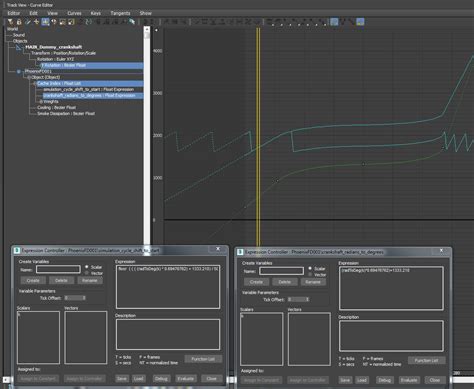Image resolution: width=474 pixels, height=389 pixels.
Task: Click Evaluate in crankshaft_radians_to_degrees dialog
Action: click(x=409, y=380)
